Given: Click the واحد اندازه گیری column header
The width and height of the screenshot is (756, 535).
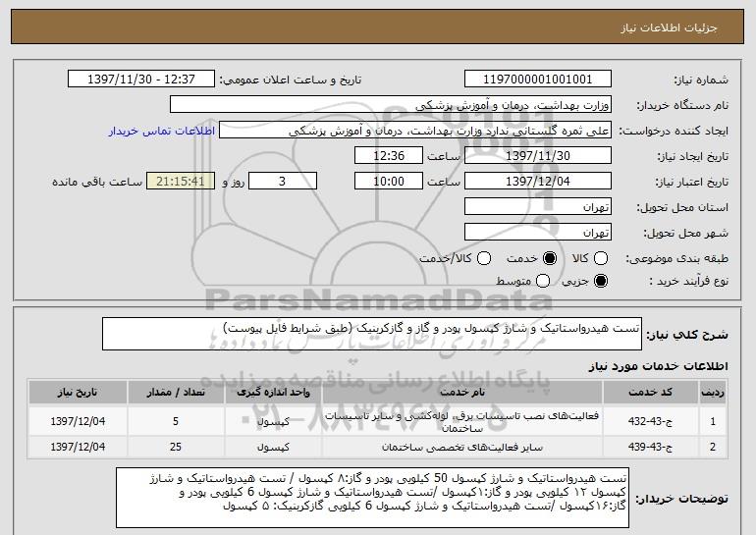Looking at the screenshot, I should pyautogui.click(x=273, y=393).
